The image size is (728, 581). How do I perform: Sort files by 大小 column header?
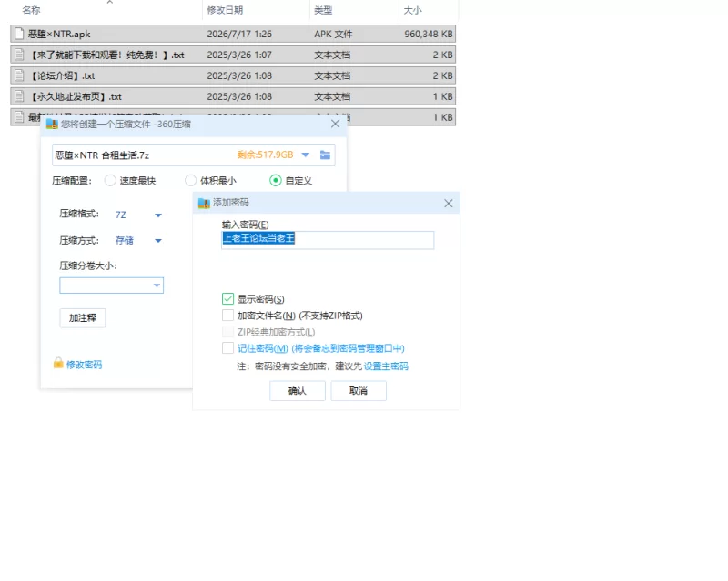[412, 10]
